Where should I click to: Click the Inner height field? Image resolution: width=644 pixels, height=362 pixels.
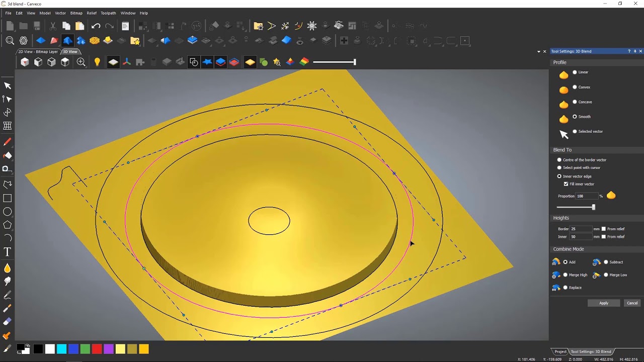pyautogui.click(x=581, y=237)
